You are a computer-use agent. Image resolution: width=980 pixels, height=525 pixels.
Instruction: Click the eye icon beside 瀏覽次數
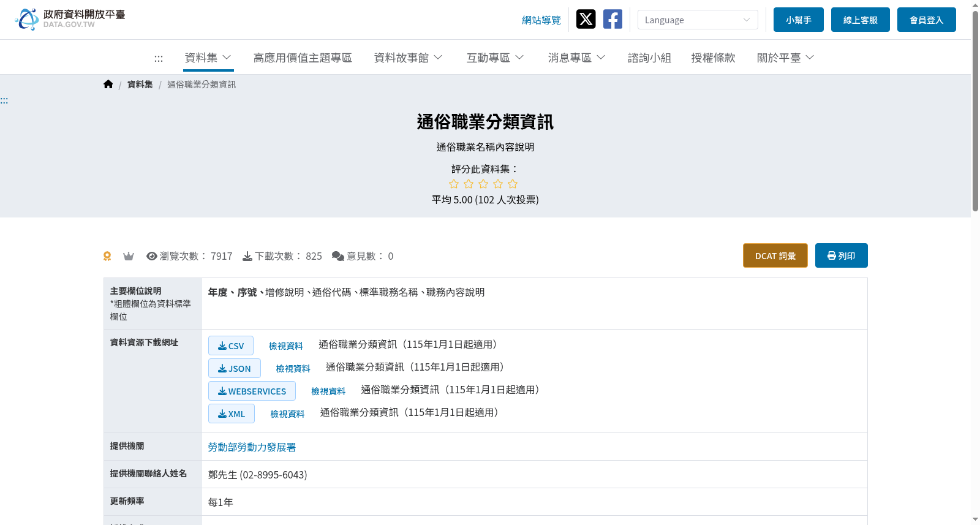[152, 256]
